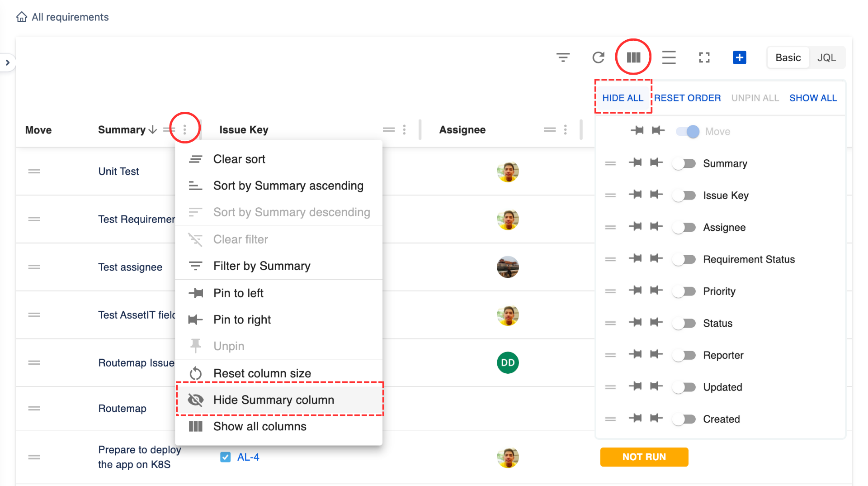Click the refresh icon in toolbar

pyautogui.click(x=598, y=57)
